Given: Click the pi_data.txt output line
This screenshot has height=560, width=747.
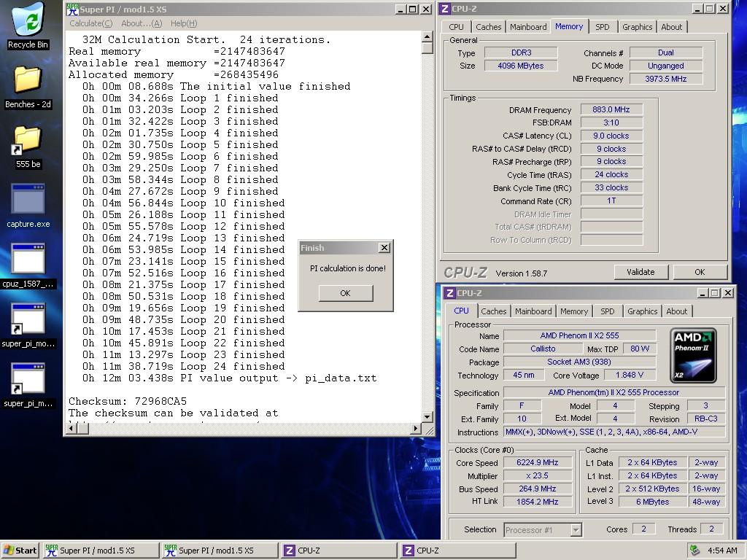Looking at the screenshot, I should [229, 378].
